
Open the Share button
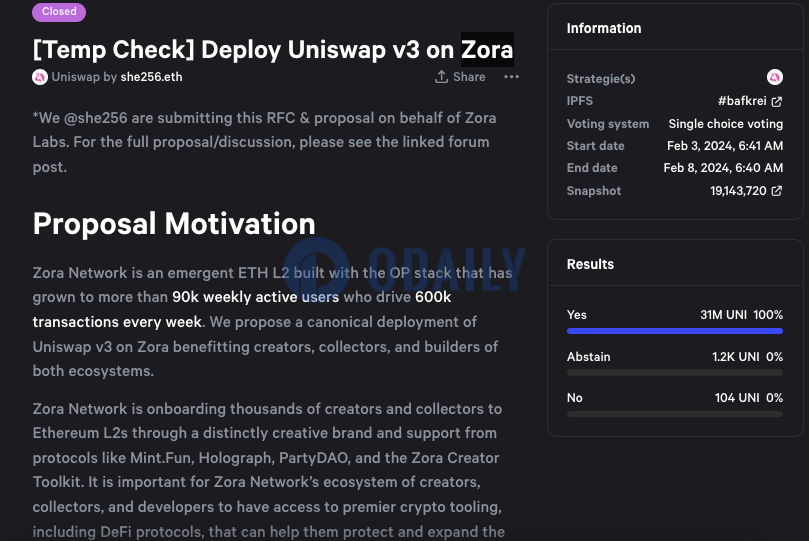tap(460, 77)
